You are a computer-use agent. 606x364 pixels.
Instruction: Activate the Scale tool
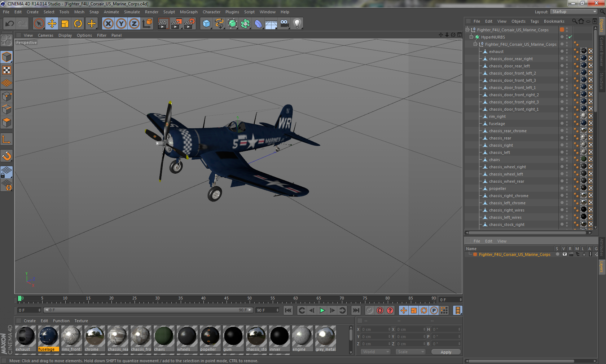[x=65, y=24]
